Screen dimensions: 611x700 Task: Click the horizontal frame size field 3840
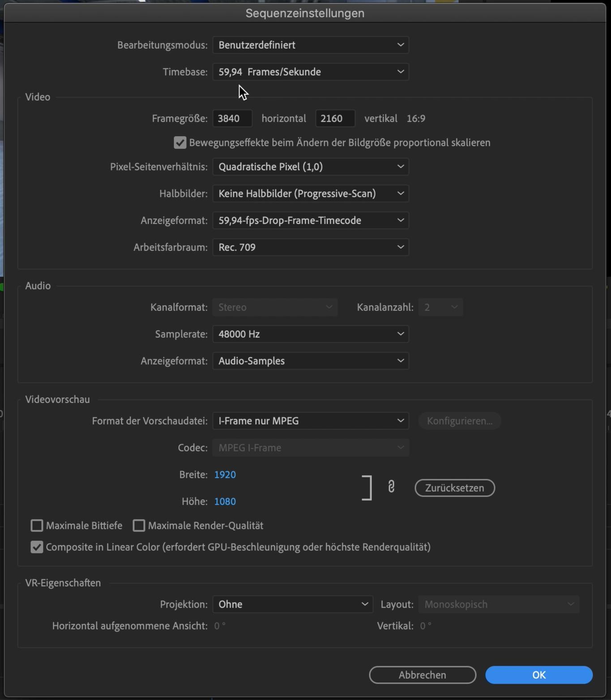pos(232,119)
